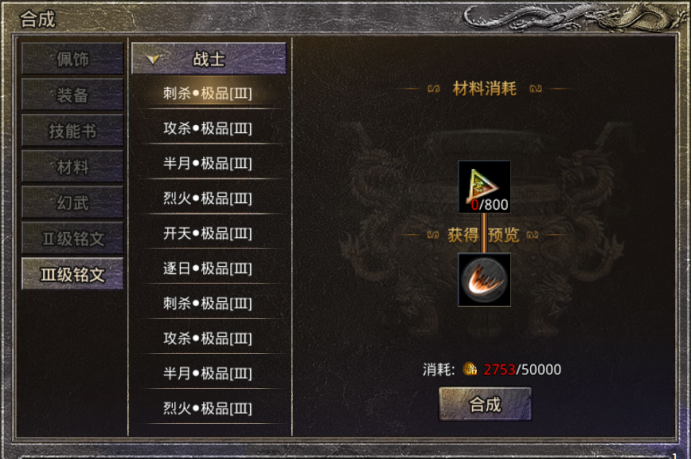Collapse the 战士 category arrow
This screenshot has height=459, width=692.
click(x=153, y=59)
